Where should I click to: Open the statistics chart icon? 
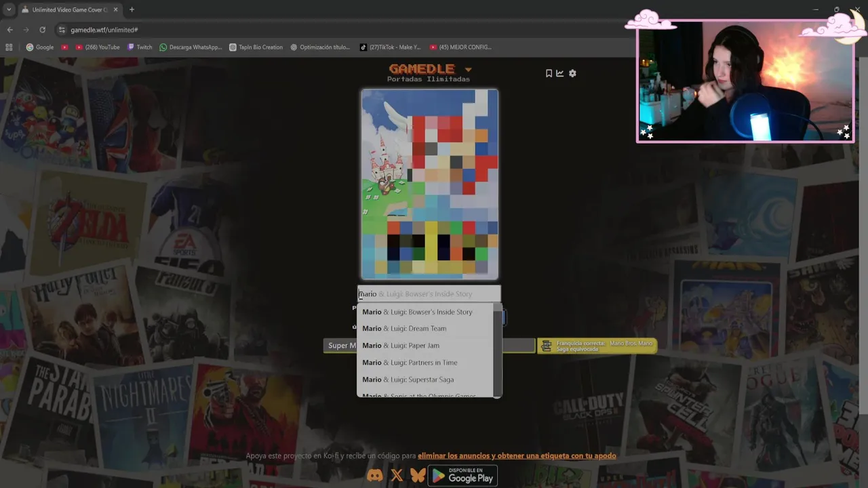pyautogui.click(x=560, y=73)
